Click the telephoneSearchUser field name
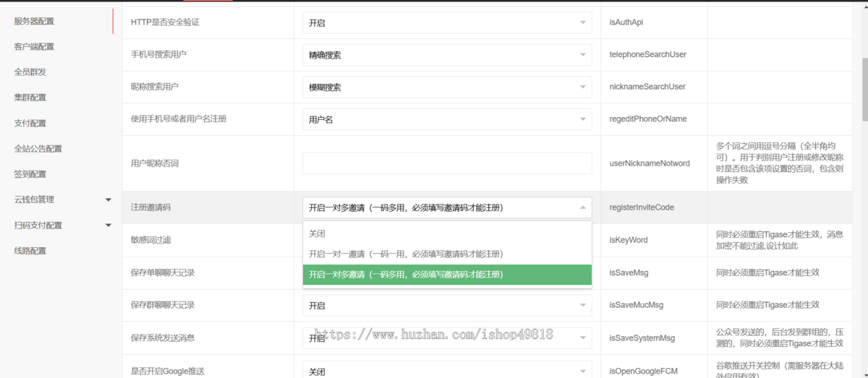 tap(648, 54)
